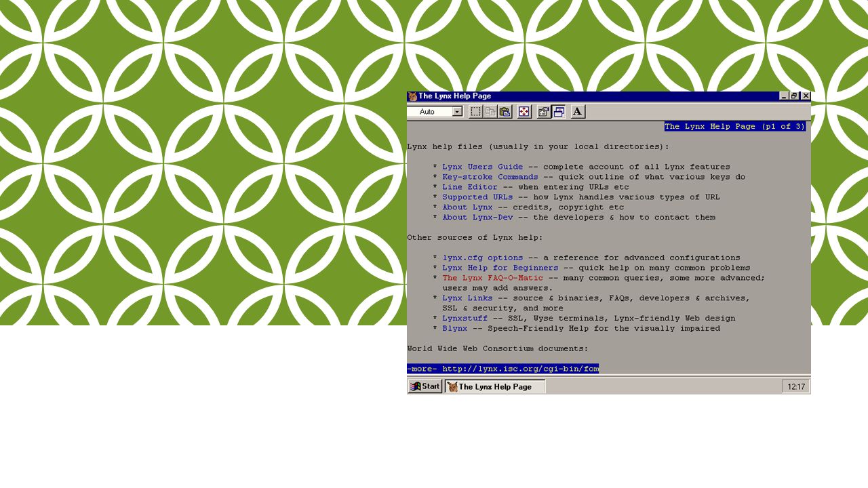This screenshot has height=488, width=868.
Task: Click the Lynx icon in the title bar
Action: click(412, 96)
